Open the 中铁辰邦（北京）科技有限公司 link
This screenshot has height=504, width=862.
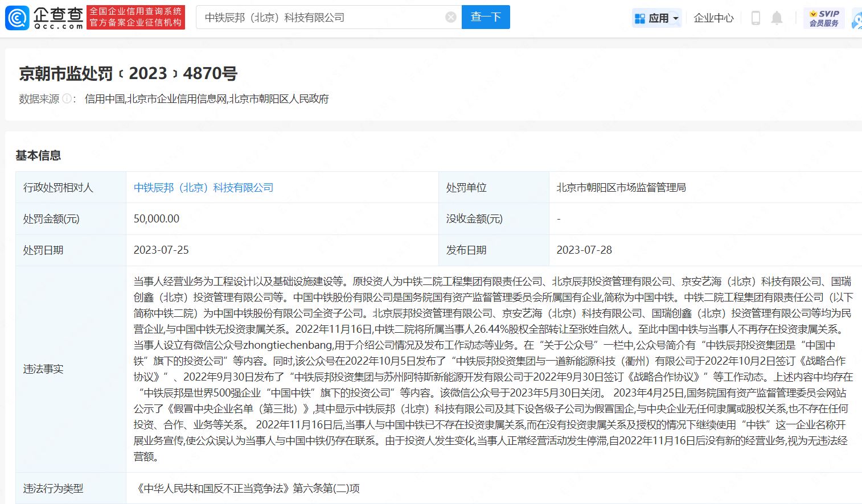(203, 188)
